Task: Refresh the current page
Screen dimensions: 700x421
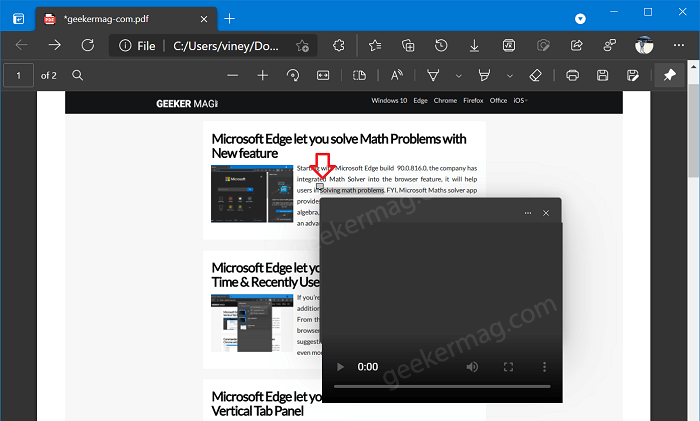Action: 88,45
